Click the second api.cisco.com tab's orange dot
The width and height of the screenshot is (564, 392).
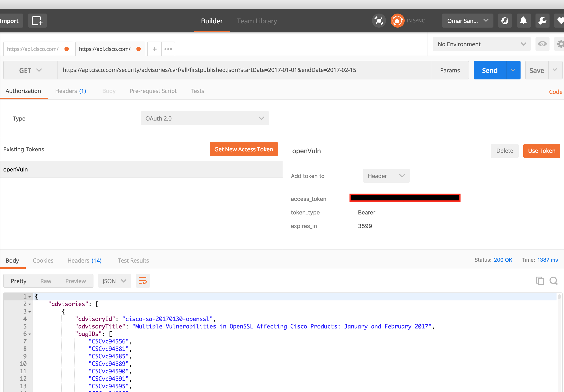click(139, 49)
